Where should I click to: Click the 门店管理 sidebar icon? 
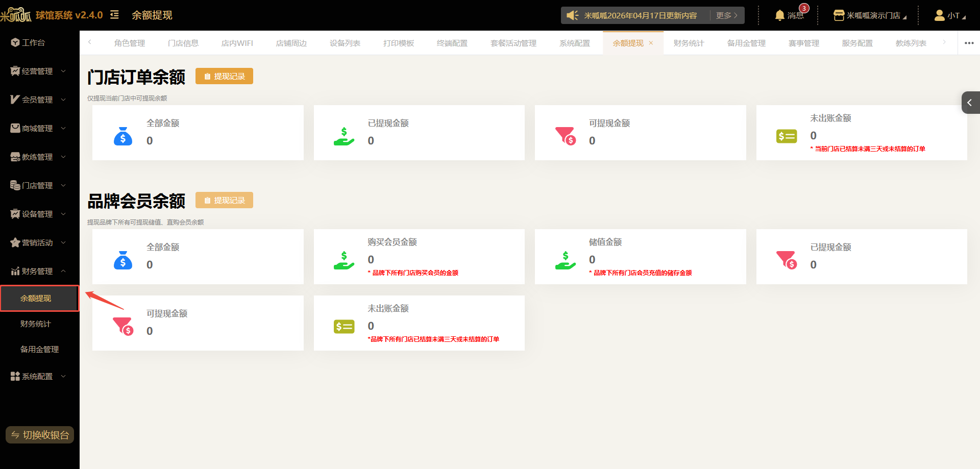click(15, 185)
